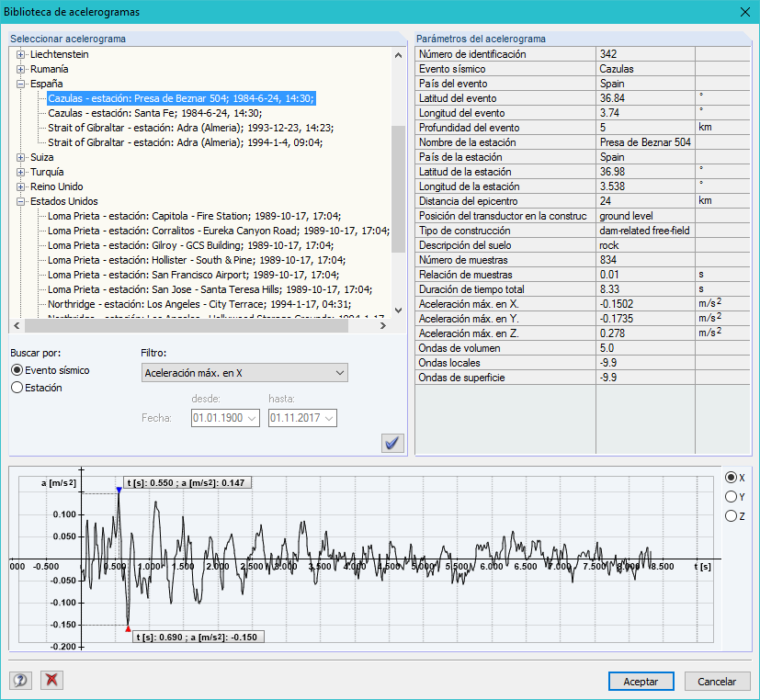Expand the Turquía tree node
The height and width of the screenshot is (700, 760).
tap(20, 172)
